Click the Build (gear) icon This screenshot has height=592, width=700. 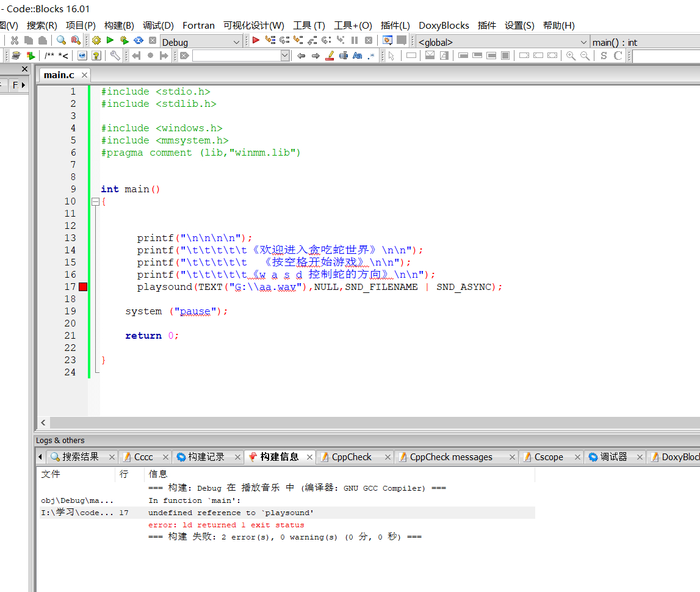tap(96, 40)
